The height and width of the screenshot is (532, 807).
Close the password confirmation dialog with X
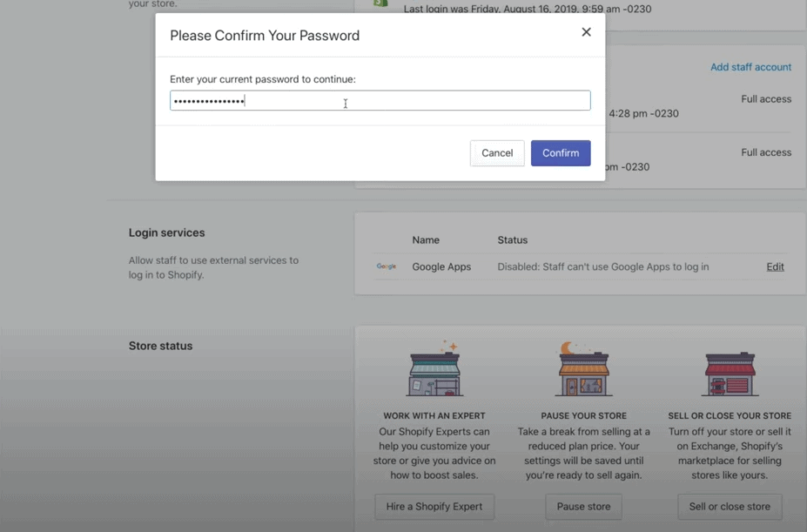[x=586, y=32]
